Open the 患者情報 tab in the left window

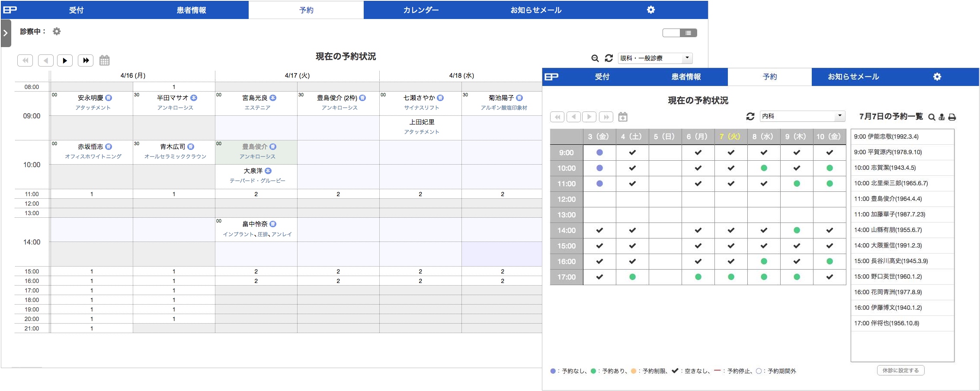pos(191,10)
